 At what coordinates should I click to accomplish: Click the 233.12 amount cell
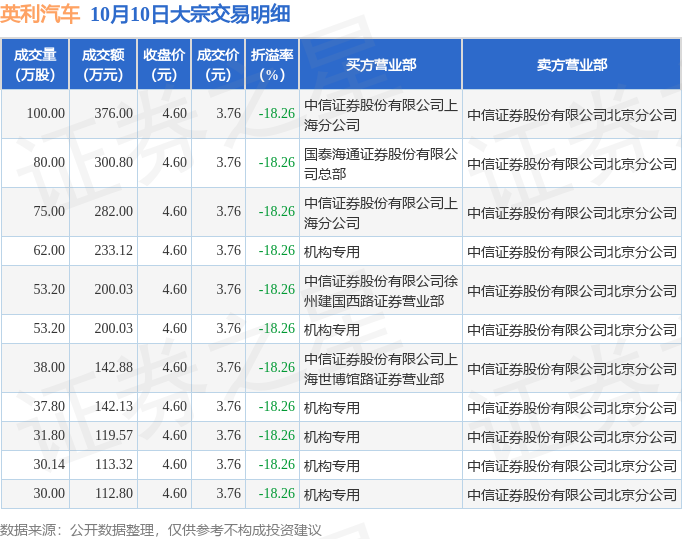(113, 251)
